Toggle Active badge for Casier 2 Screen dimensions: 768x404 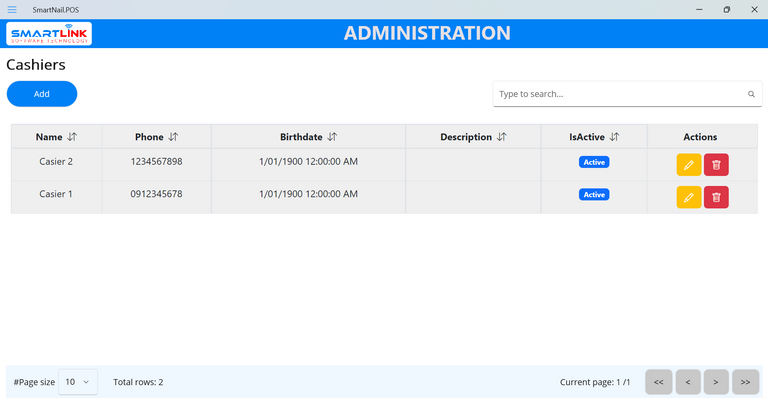[x=594, y=162]
